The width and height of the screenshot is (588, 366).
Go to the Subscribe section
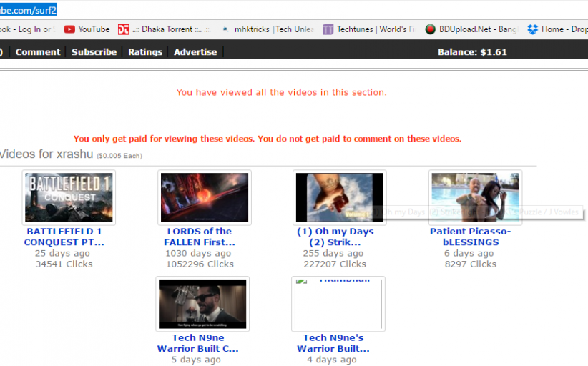(94, 52)
